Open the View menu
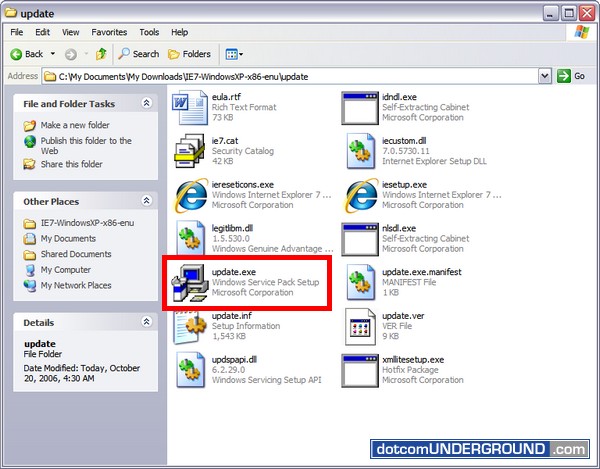Screen dimensions: 600x469 coord(70,32)
